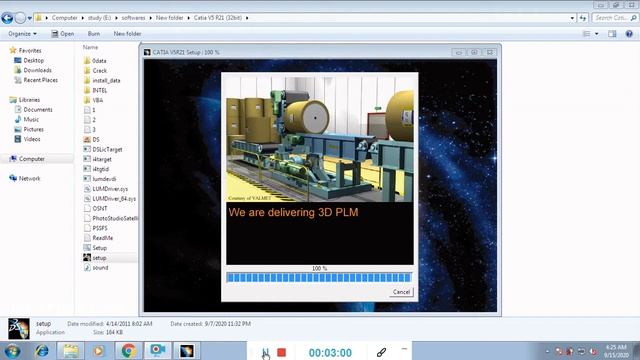Open CATIA setup taskbar icon

pos(187,351)
